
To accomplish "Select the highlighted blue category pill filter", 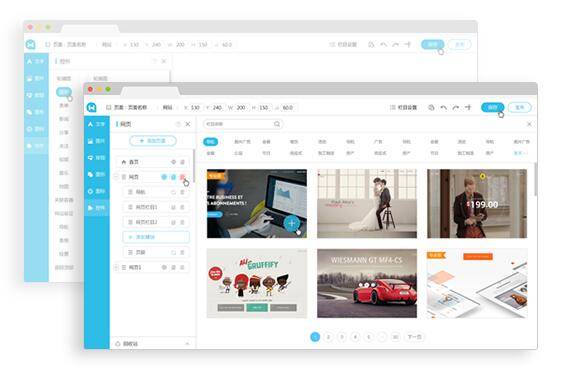I will pyautogui.click(x=210, y=142).
